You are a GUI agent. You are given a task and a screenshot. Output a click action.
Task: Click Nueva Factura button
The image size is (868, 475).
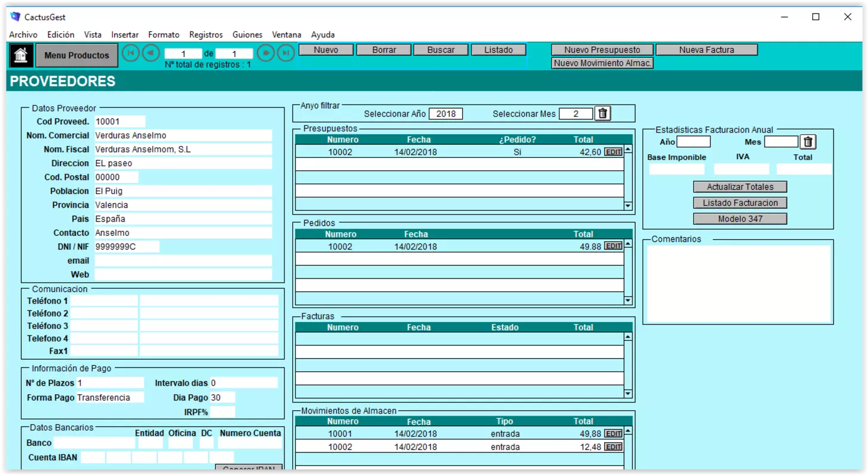coord(707,50)
